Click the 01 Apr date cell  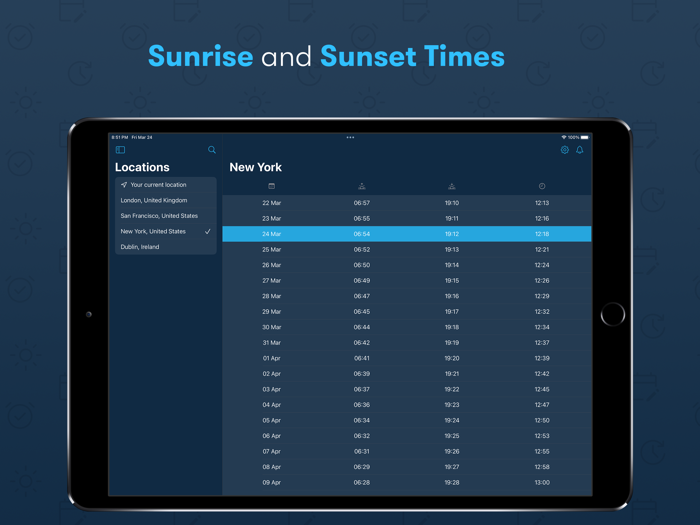271,358
